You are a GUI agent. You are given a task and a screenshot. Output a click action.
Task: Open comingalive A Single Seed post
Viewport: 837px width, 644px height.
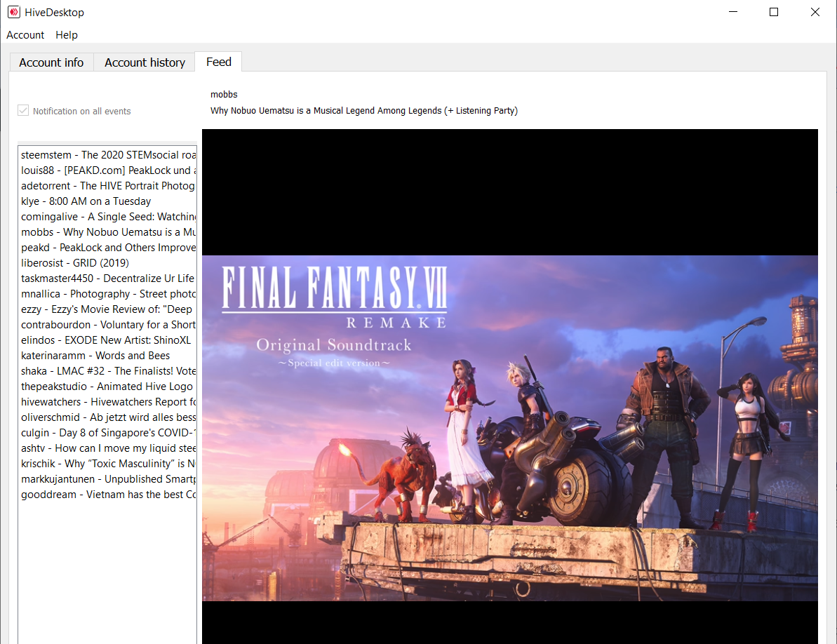108,217
